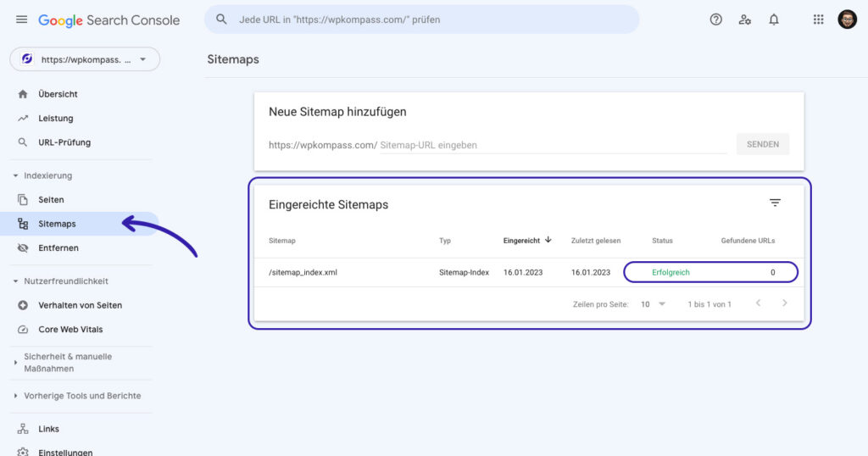868x456 pixels.
Task: Select Core Web Vitals in sidebar
Action: click(70, 329)
